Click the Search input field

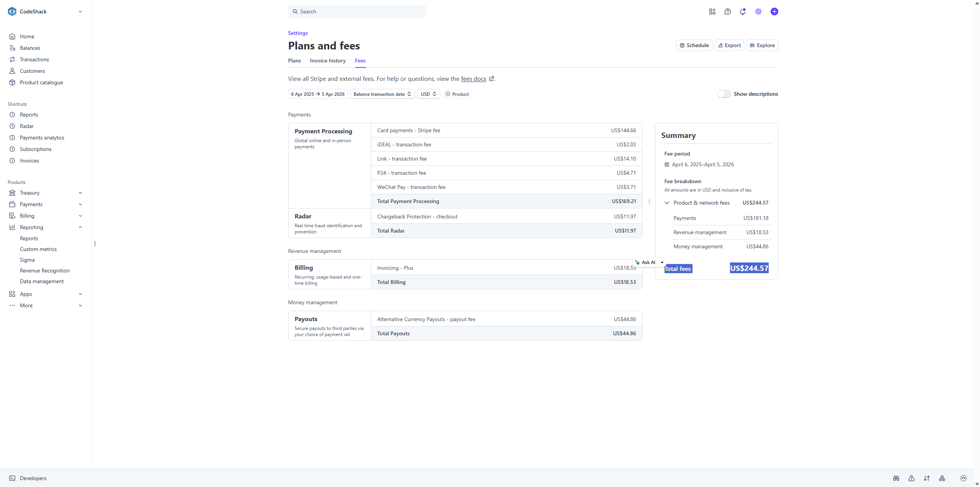357,11
